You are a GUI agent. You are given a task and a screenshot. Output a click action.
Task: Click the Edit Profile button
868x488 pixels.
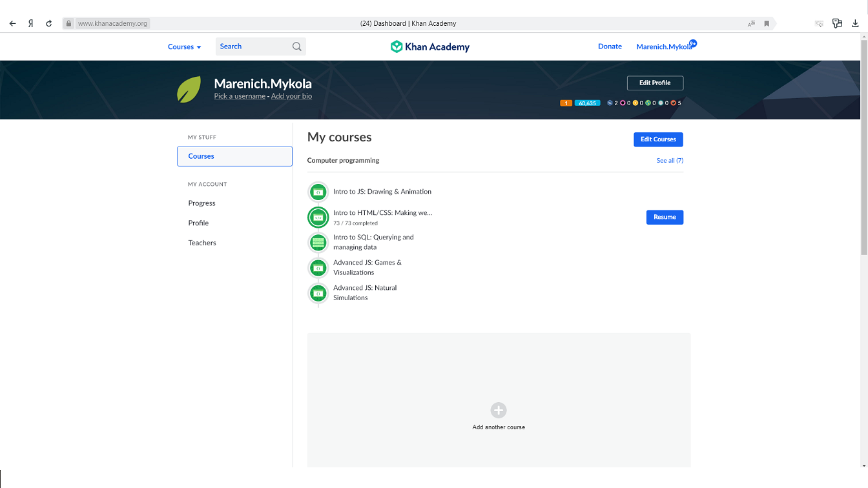[655, 83]
